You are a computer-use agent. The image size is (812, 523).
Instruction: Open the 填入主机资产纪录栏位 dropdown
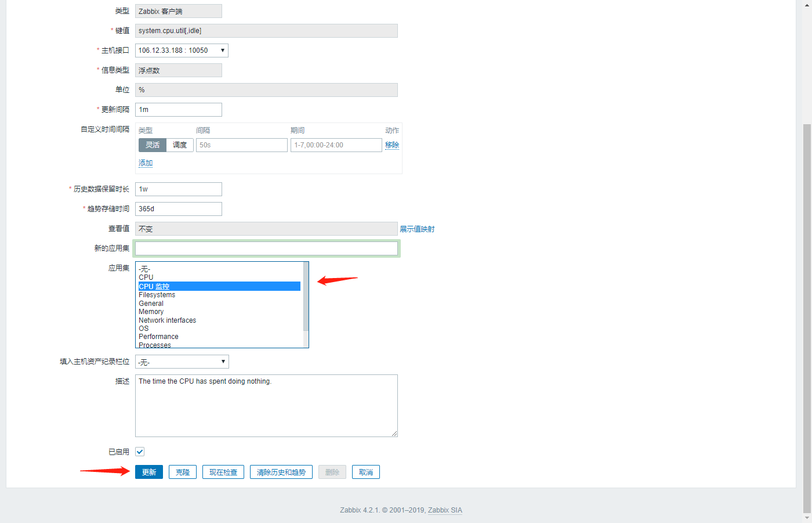182,362
